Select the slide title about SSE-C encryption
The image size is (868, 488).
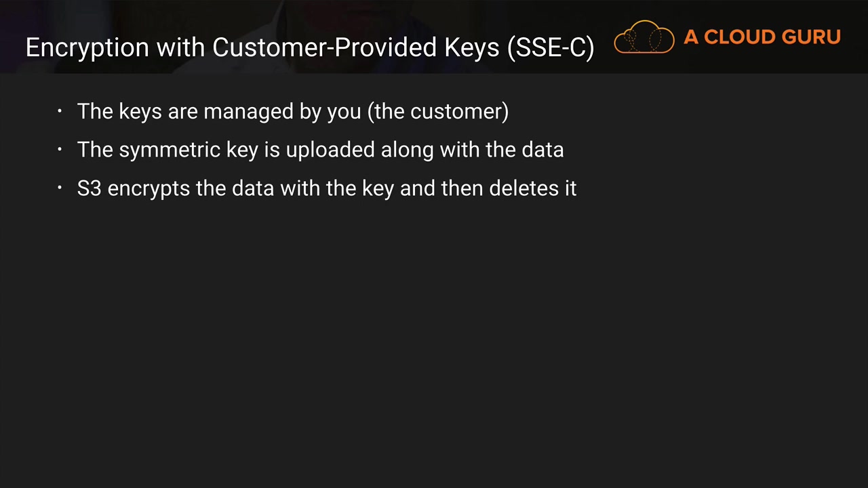pos(309,47)
